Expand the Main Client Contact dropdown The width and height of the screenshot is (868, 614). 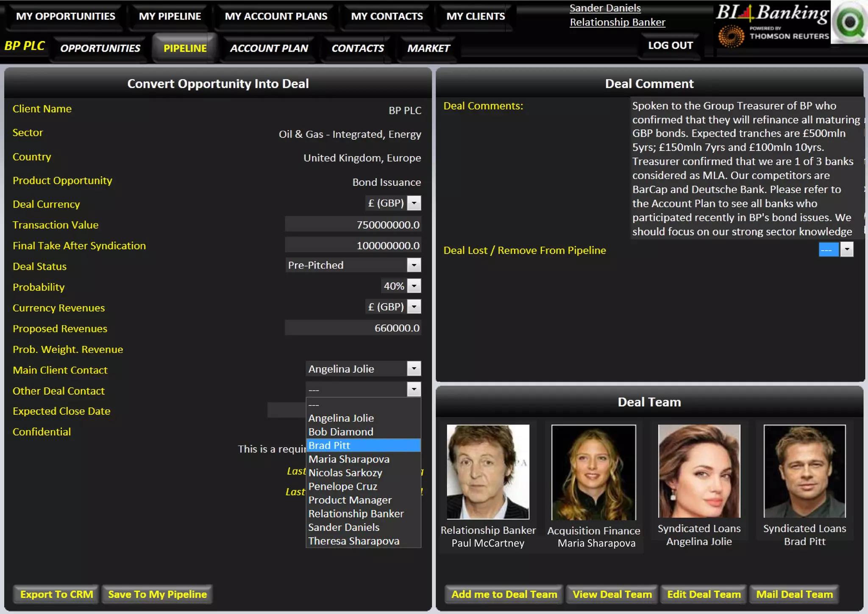pos(414,369)
